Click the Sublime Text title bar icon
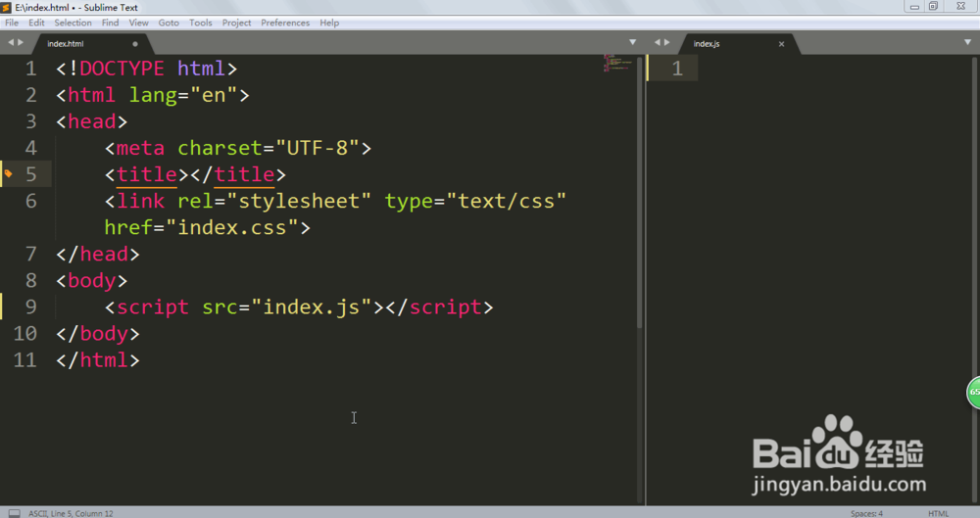Viewport: 980px width, 518px height. coord(6,8)
